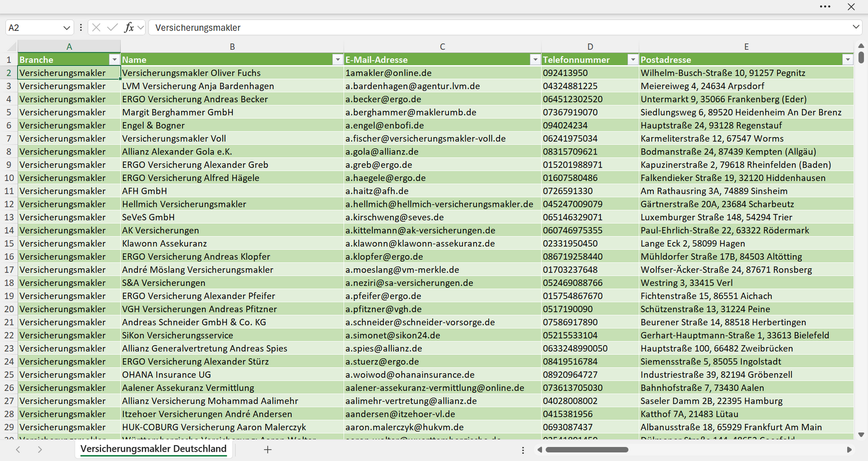The height and width of the screenshot is (461, 868).
Task: Open the three-dots more options menu
Action: coord(825,7)
